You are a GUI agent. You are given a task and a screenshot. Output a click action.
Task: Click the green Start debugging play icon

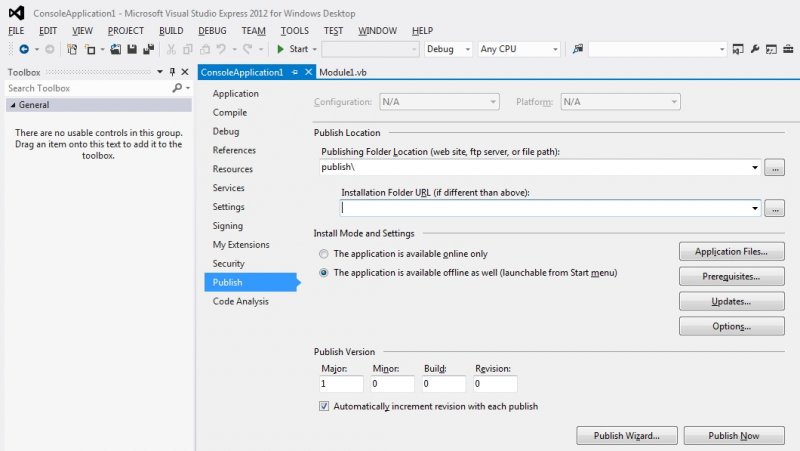[x=280, y=49]
